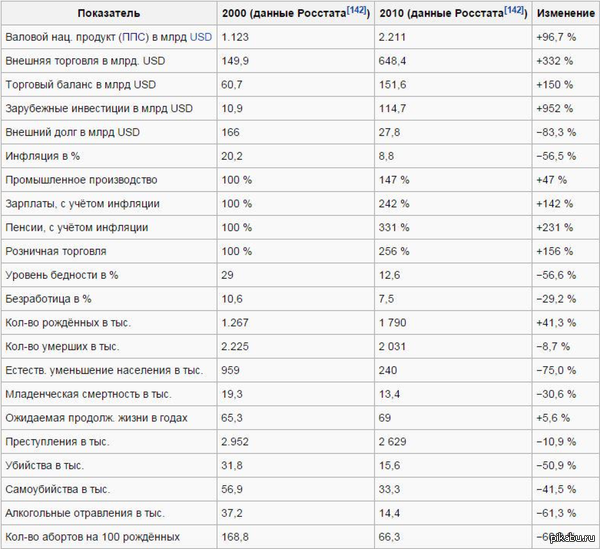Click the 'Кол-во абортов на 100 рождённых' label
600x549 pixels.
click(93, 538)
